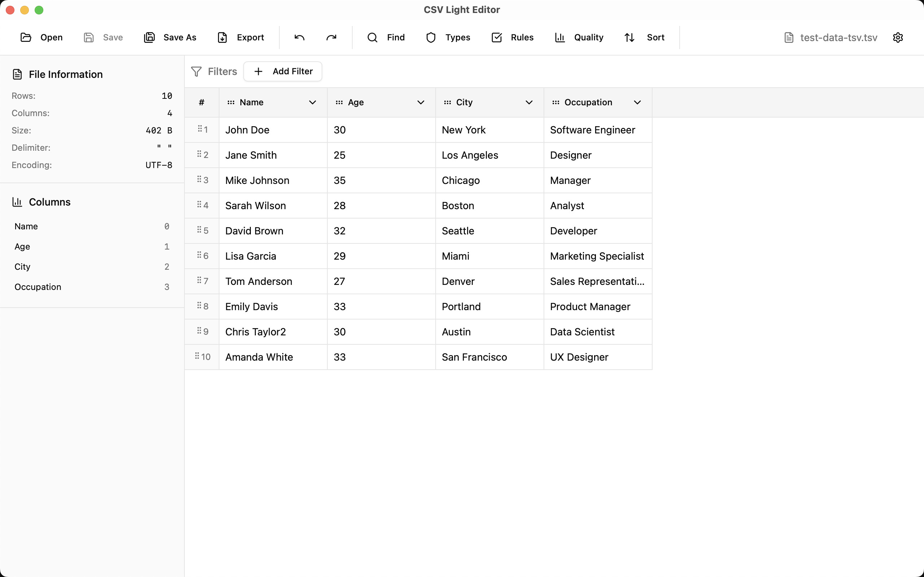The height and width of the screenshot is (577, 924).
Task: Click the redo arrow icon
Action: pos(331,38)
